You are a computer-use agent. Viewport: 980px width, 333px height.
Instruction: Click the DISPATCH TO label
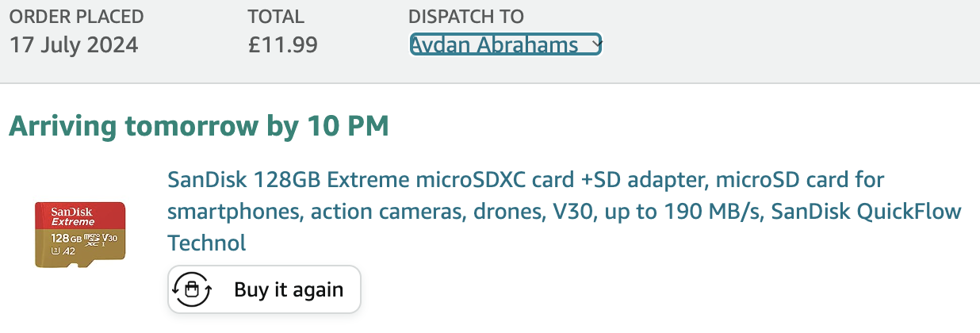[466, 17]
